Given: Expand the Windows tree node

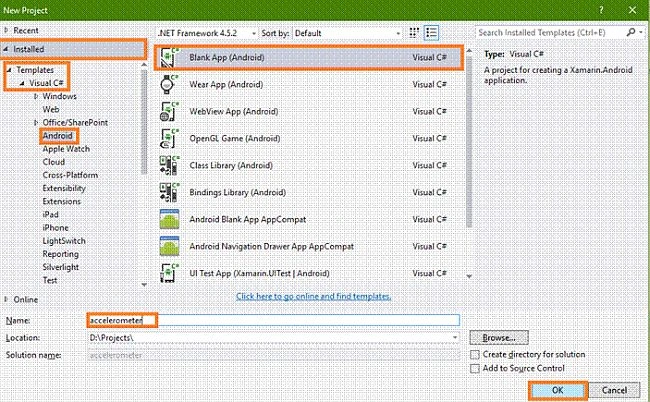Looking at the screenshot, I should [36, 96].
